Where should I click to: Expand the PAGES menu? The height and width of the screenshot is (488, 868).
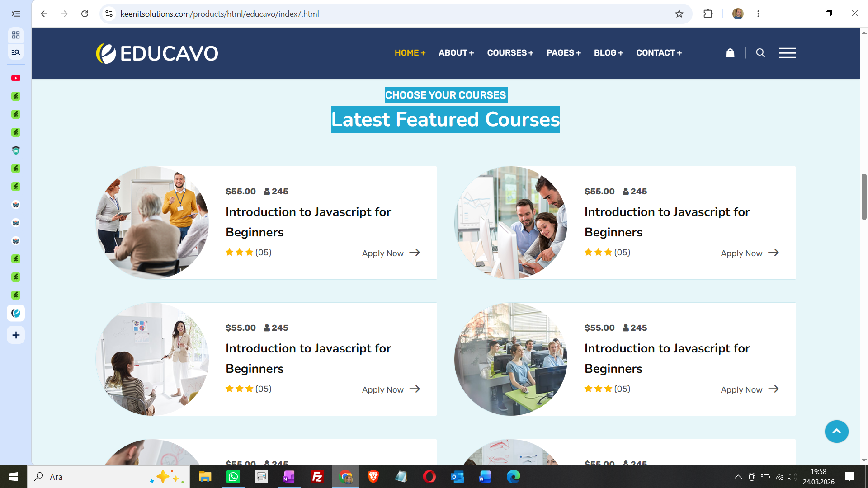click(564, 53)
